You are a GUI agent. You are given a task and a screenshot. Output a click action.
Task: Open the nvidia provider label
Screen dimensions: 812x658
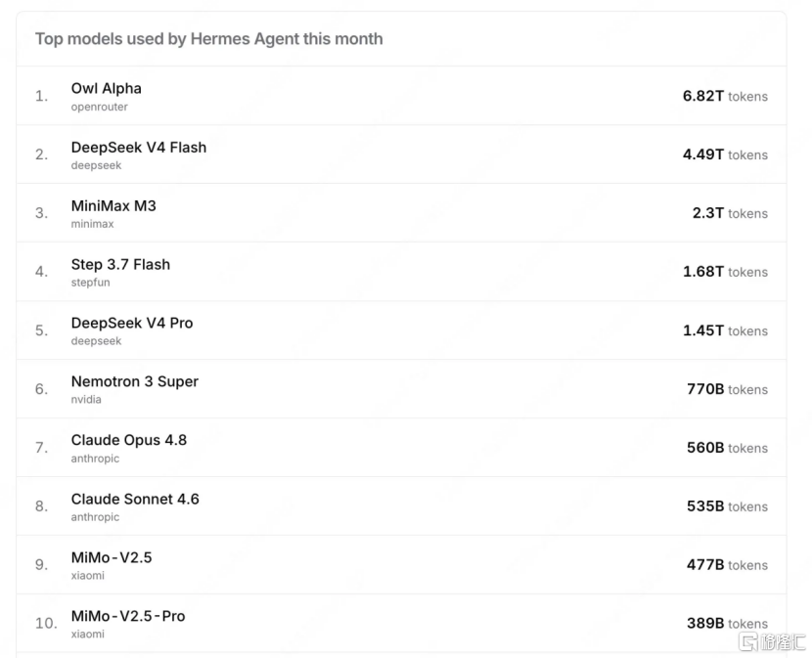click(86, 399)
